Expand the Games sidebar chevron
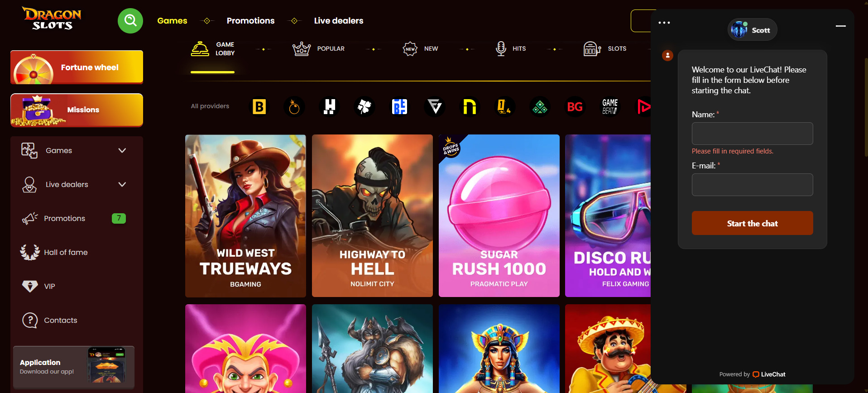This screenshot has width=868, height=393. (x=122, y=150)
